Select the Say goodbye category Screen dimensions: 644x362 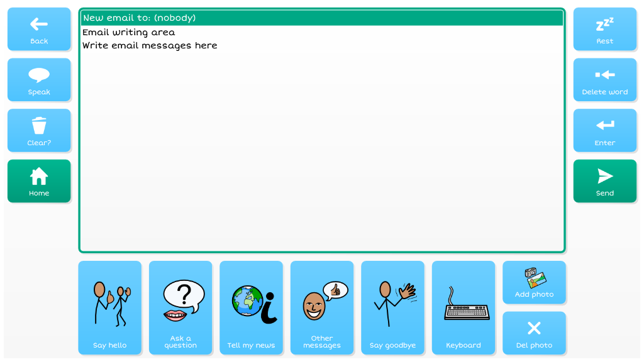[392, 308]
